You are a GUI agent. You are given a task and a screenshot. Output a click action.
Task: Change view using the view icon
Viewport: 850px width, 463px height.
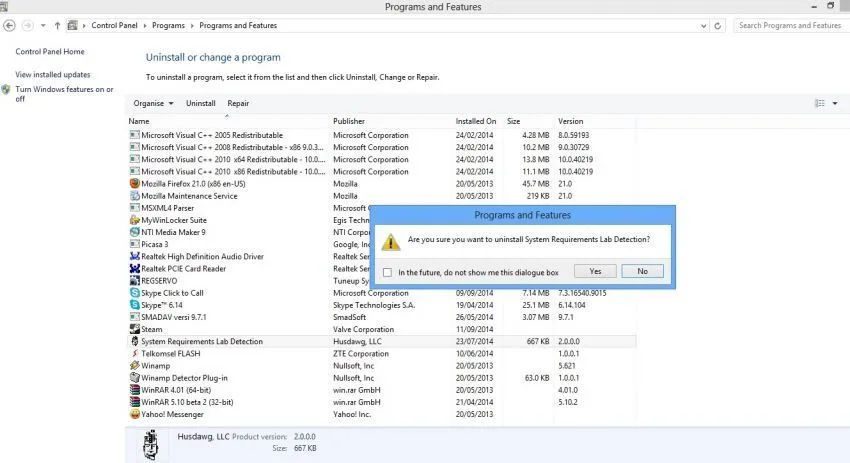coord(820,103)
